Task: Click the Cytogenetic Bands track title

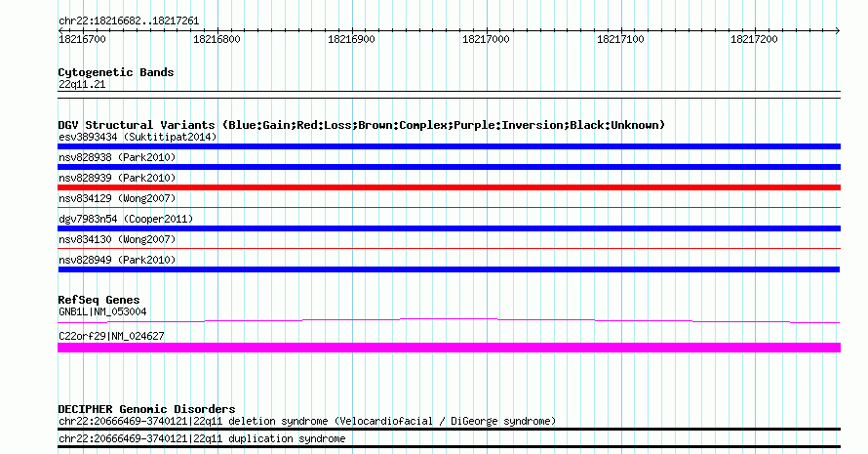Action: [x=116, y=72]
